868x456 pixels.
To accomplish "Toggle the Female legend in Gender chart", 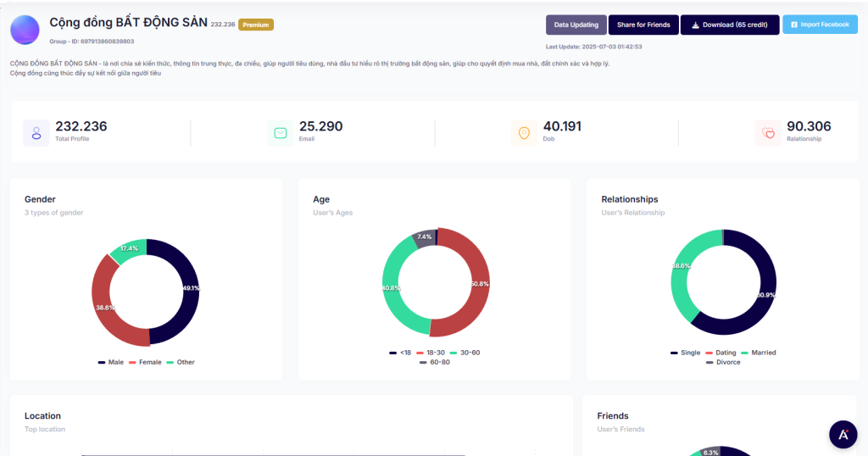I will [x=145, y=362].
